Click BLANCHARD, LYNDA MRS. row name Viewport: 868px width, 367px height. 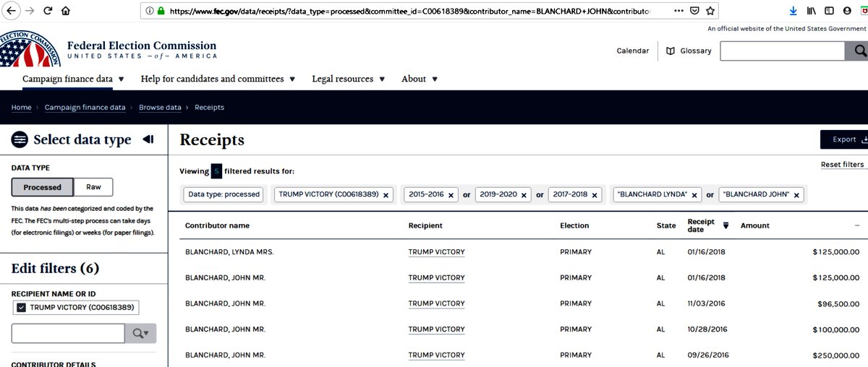point(229,252)
